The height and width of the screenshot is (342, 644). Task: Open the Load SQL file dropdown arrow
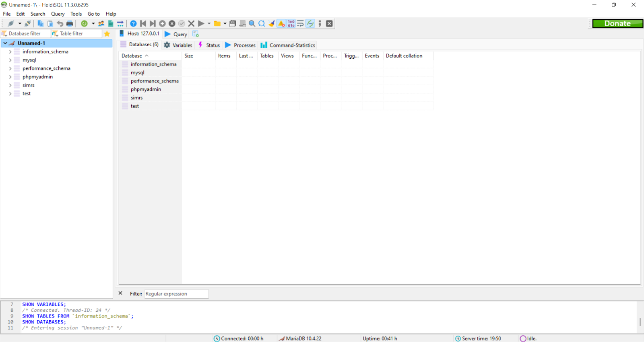click(x=225, y=24)
